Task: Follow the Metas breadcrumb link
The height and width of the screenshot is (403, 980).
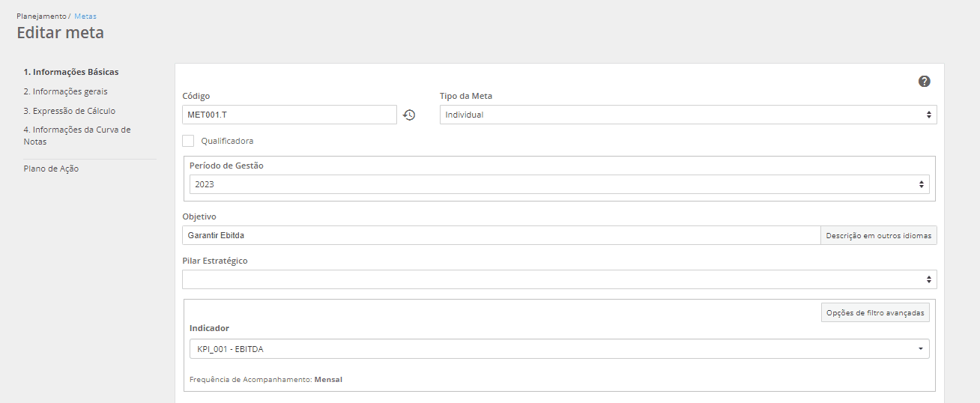Action: coord(85,16)
